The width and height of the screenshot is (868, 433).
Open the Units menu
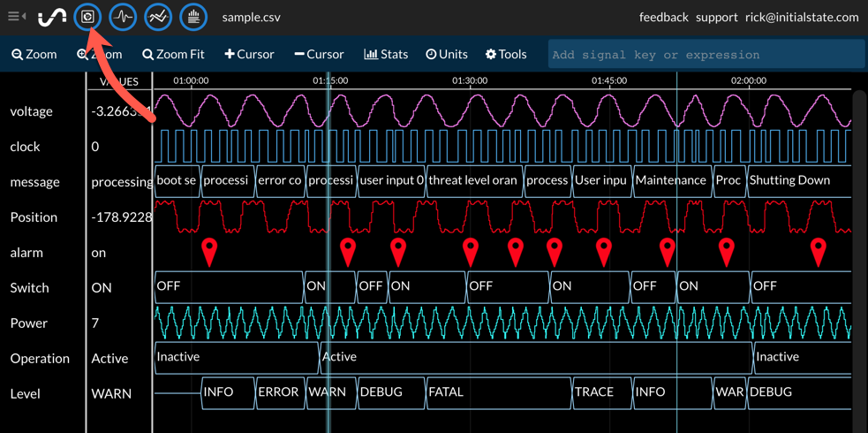pos(447,55)
